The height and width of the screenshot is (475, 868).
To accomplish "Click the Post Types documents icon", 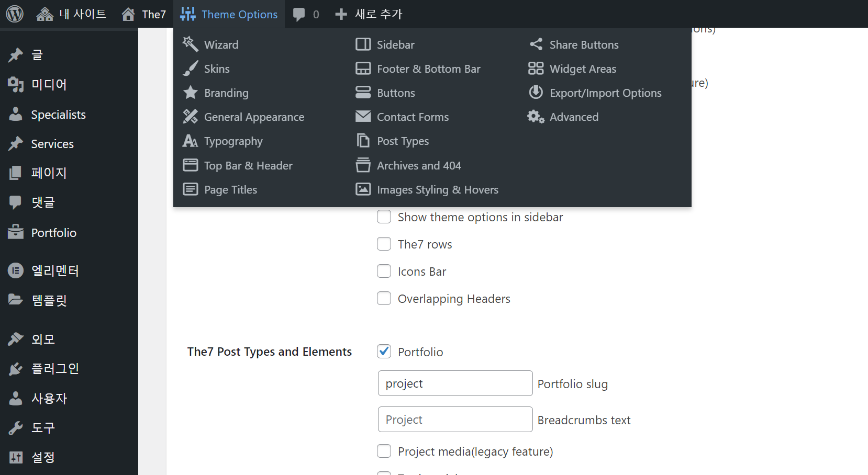I will [363, 140].
